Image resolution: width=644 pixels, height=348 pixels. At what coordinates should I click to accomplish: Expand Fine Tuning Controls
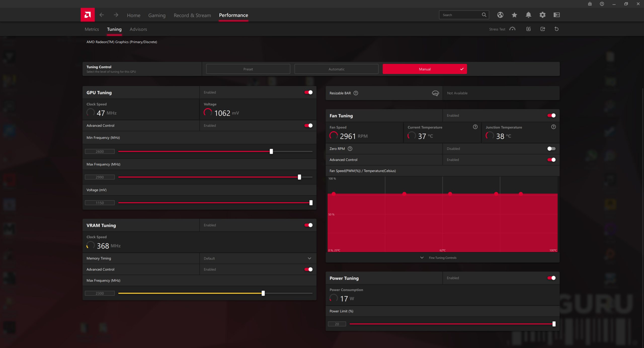(442, 258)
